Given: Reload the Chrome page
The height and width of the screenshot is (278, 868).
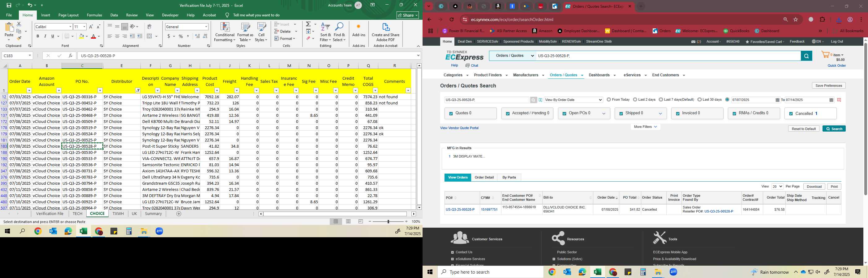Looking at the screenshot, I should point(452,19).
